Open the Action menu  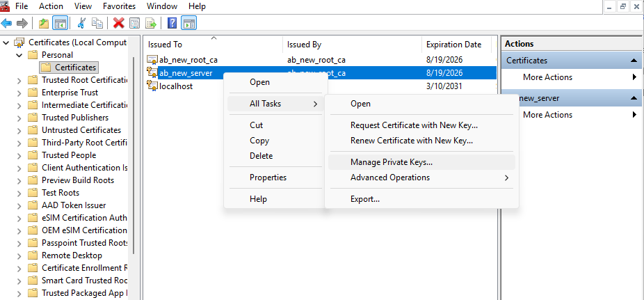[51, 6]
